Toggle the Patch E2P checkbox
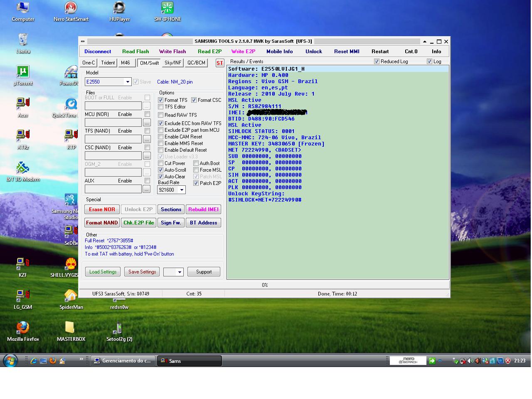This screenshot has width=532, height=399. click(196, 183)
